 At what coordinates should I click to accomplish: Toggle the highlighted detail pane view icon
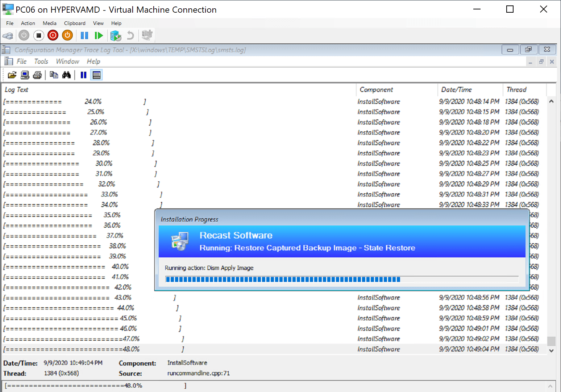tap(96, 75)
